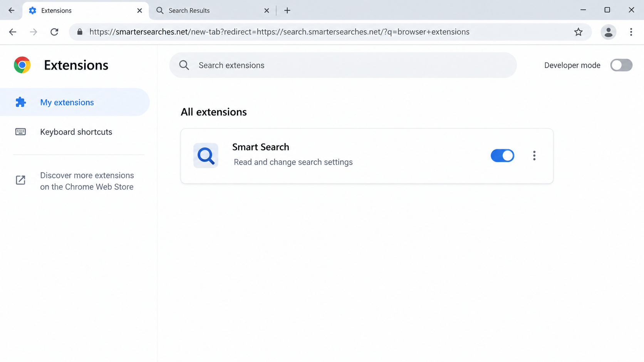
Task: Focus the Search extensions field
Action: pyautogui.click(x=343, y=65)
